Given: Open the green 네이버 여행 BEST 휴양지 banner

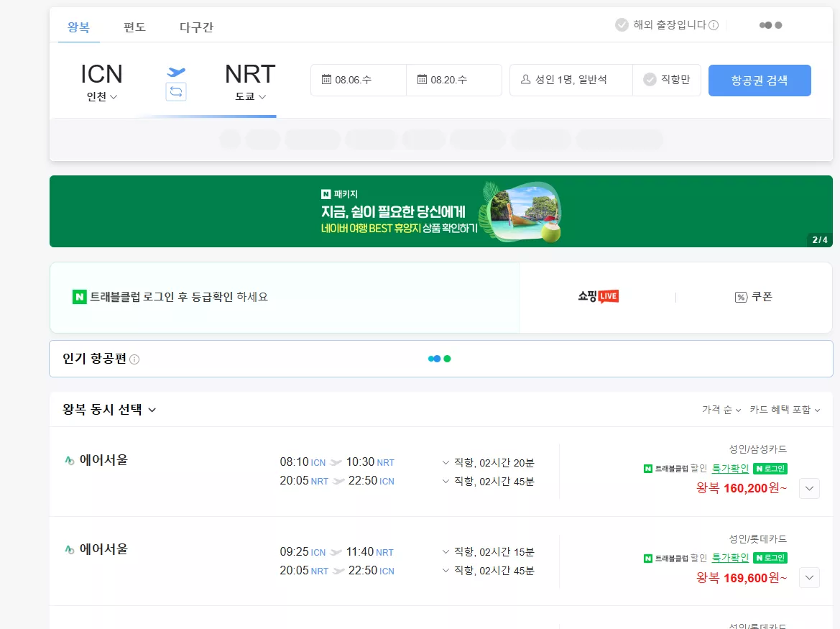Looking at the screenshot, I should pos(441,211).
